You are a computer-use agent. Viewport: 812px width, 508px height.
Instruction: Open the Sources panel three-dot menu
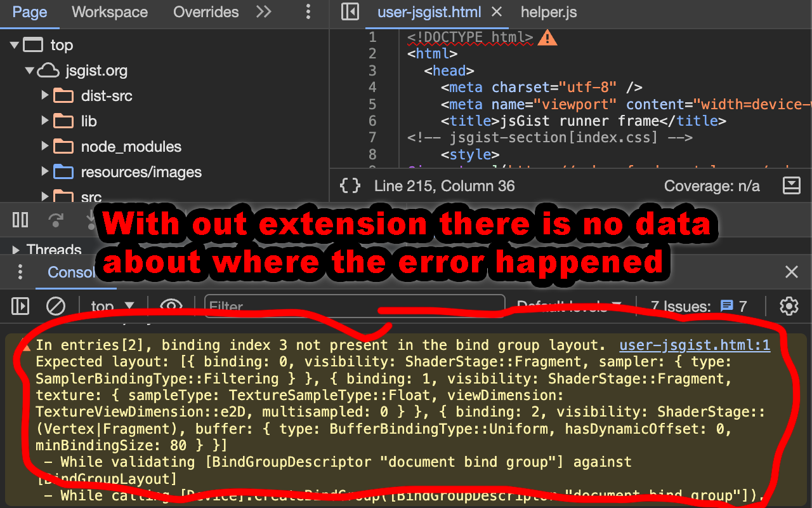(308, 13)
